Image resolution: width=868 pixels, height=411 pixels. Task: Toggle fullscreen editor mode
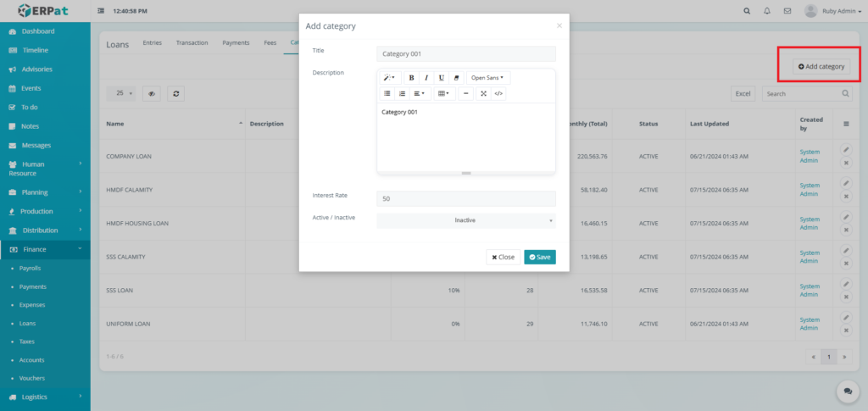coord(483,93)
